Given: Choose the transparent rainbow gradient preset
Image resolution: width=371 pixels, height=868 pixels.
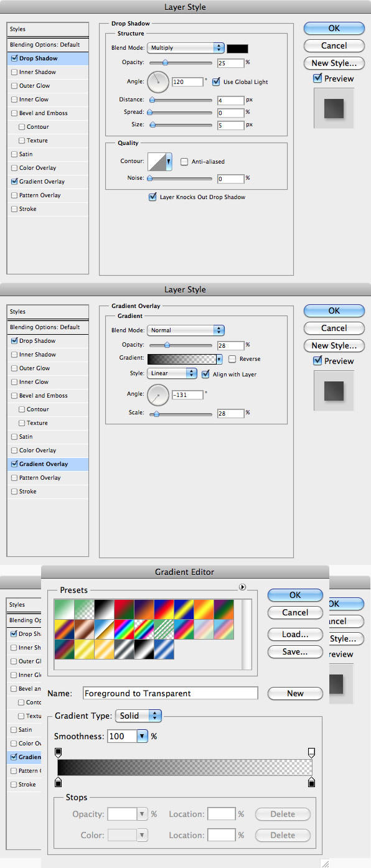Looking at the screenshot, I should coord(144,629).
